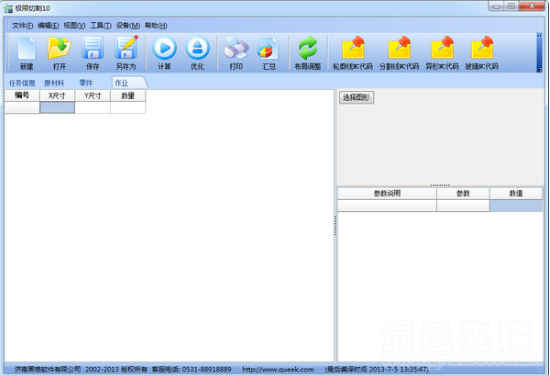Viewport: 550px width, 376px height.
Task: Open a file with the 打开 icon
Action: [x=59, y=53]
